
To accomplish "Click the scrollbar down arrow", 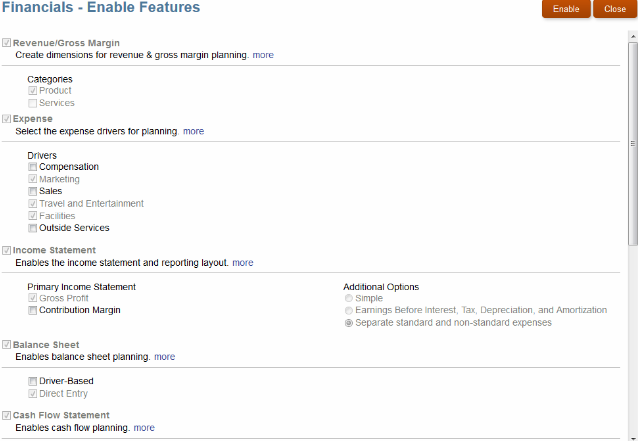I will point(633,438).
